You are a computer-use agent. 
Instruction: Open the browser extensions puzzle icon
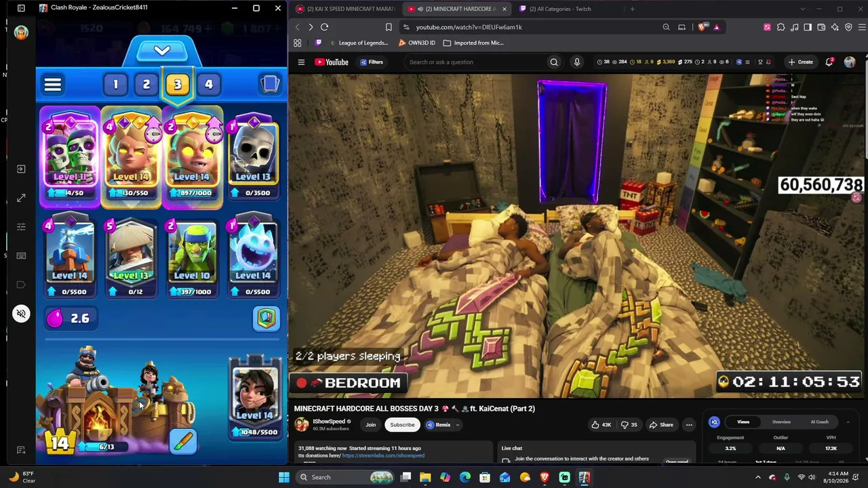pos(781,27)
